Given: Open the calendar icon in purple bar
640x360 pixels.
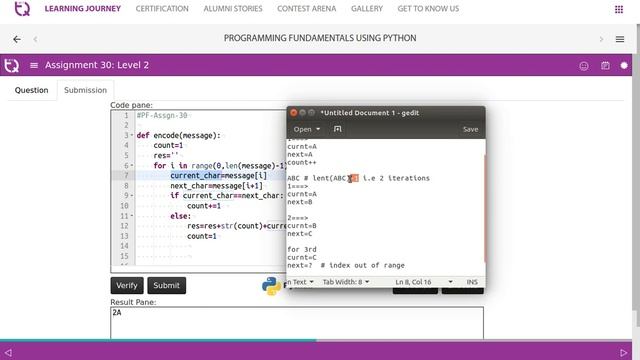Looking at the screenshot, I should [x=605, y=65].
